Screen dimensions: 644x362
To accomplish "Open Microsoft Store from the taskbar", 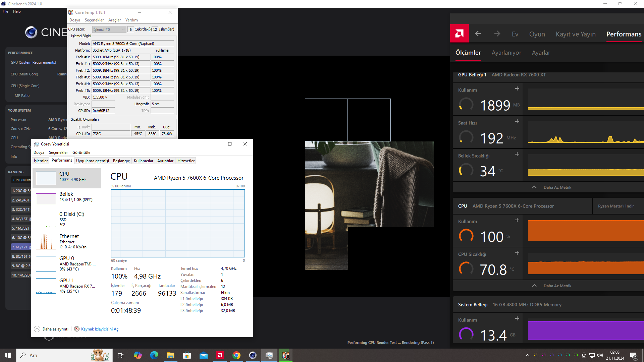I will click(x=187, y=355).
